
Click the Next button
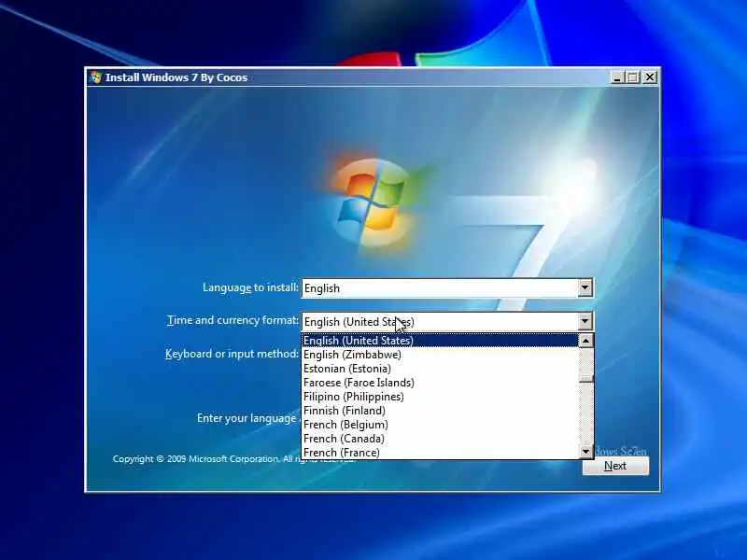point(615,466)
